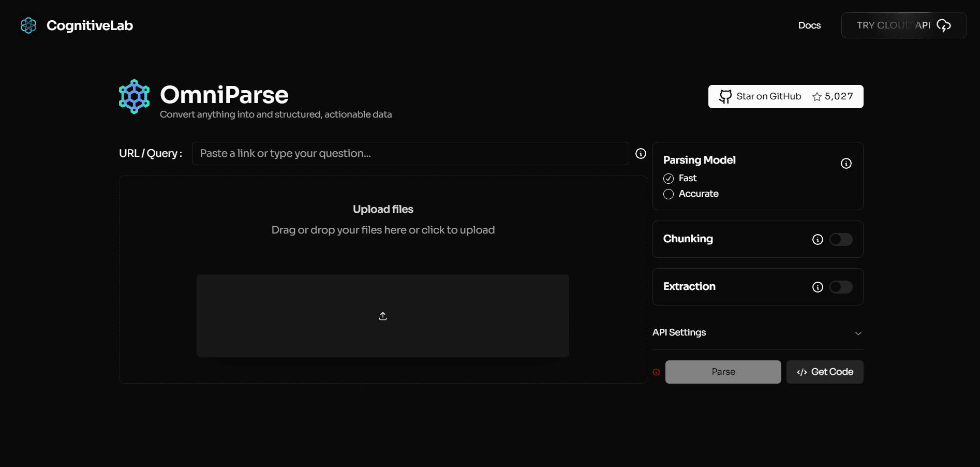
Task: Click the red error indicator near Parse
Action: point(656,372)
